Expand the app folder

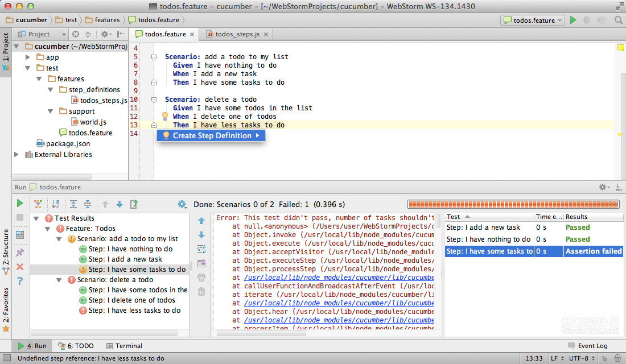[x=27, y=57]
